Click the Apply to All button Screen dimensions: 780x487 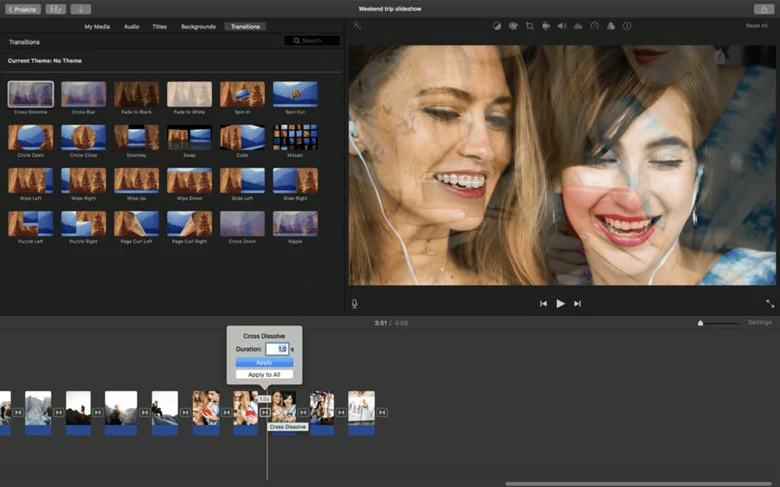pyautogui.click(x=264, y=375)
